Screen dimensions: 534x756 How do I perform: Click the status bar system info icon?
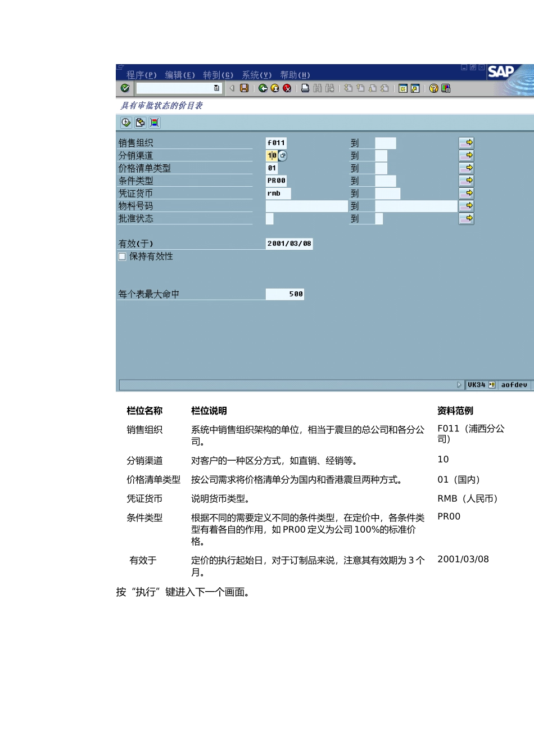click(x=492, y=385)
